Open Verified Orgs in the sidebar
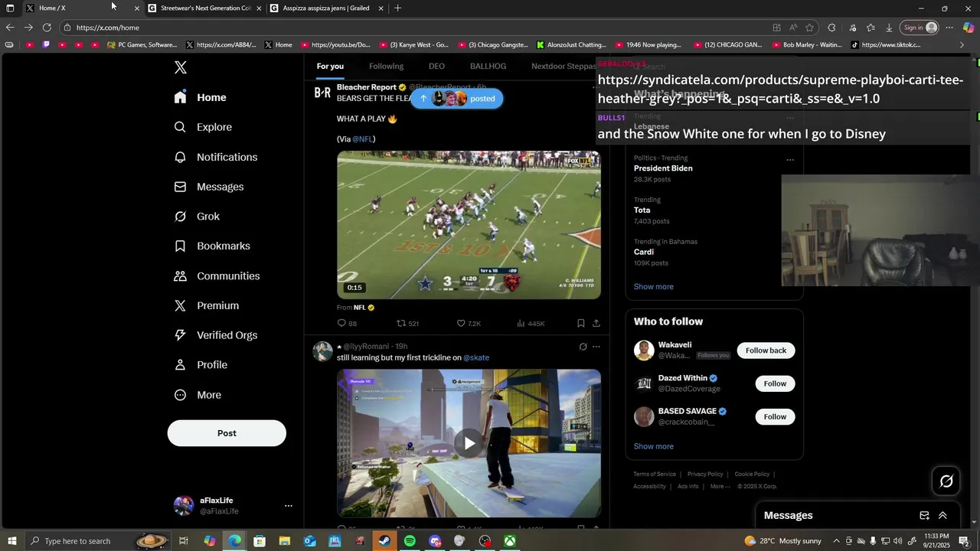 pyautogui.click(x=215, y=335)
